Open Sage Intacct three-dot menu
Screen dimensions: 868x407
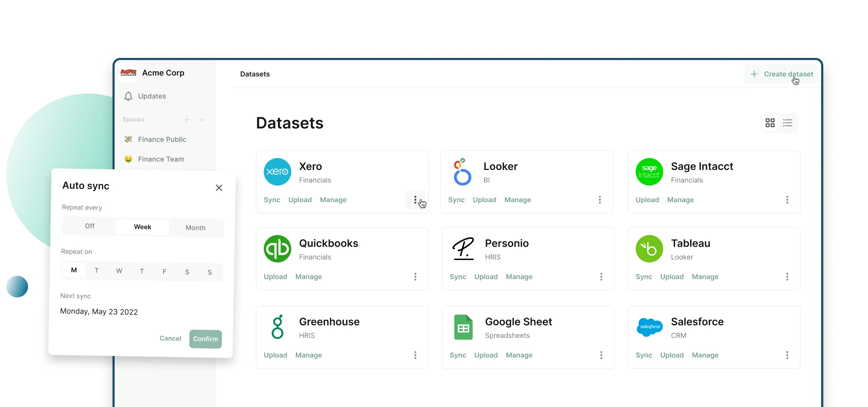click(x=787, y=200)
